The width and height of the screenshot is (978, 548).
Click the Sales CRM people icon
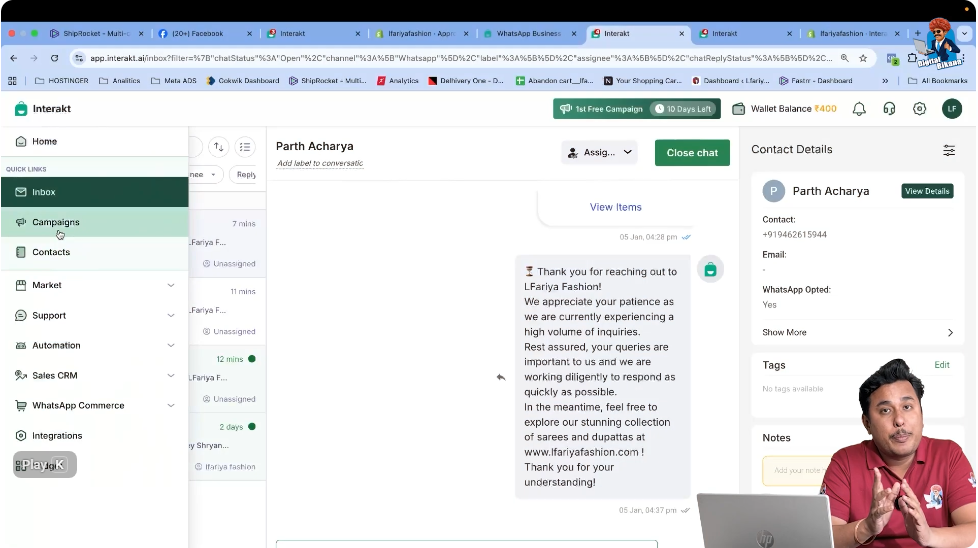coord(21,375)
